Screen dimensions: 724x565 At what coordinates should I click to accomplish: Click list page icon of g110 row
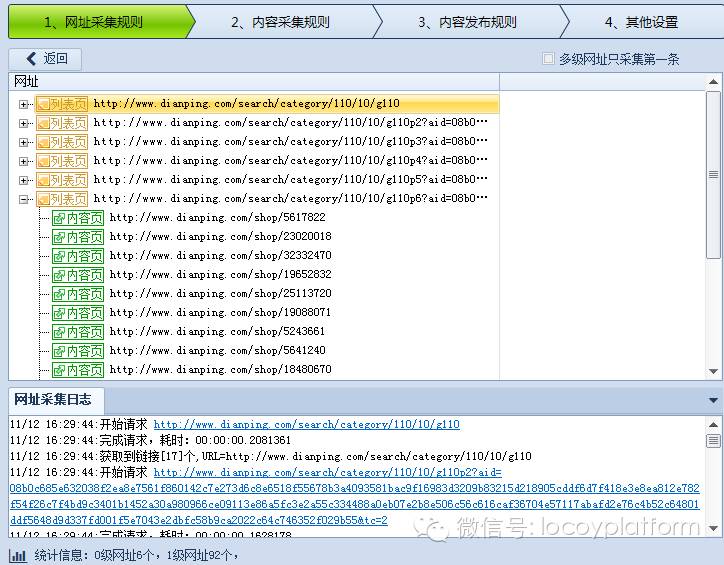(x=62, y=104)
